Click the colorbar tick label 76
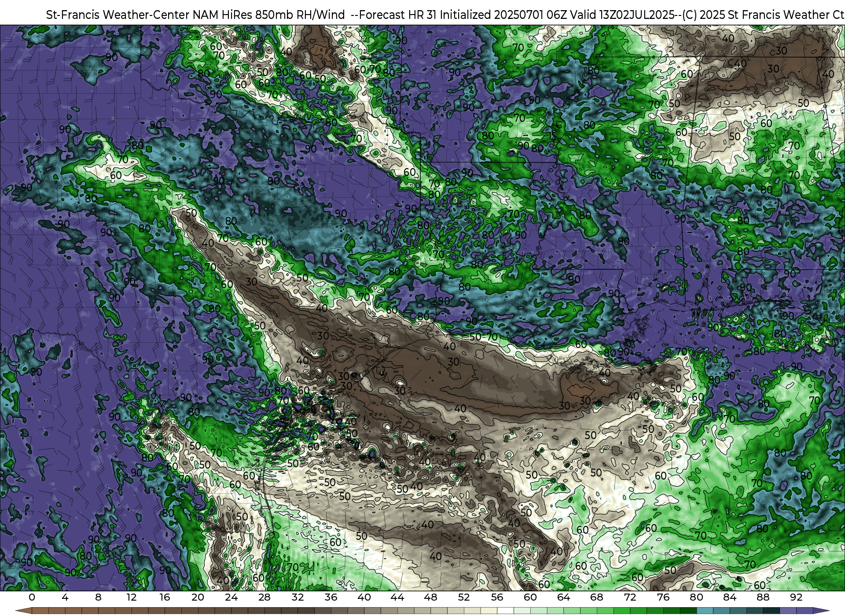Viewport: 845px width, 616px height. (663, 598)
